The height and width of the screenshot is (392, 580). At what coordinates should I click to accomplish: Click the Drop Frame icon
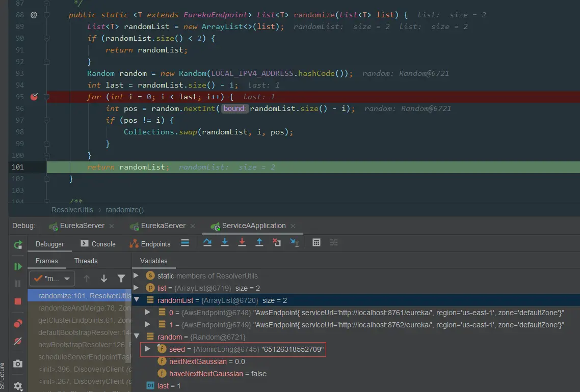coord(277,242)
